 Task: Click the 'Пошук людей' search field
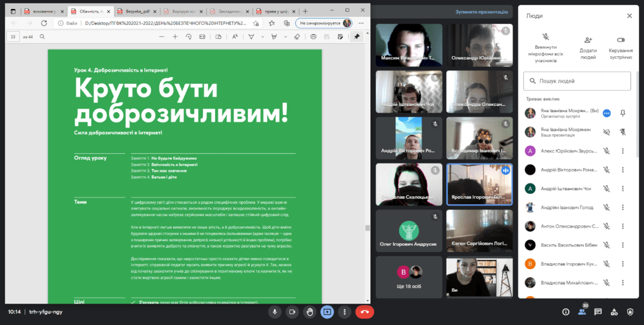coord(577,81)
